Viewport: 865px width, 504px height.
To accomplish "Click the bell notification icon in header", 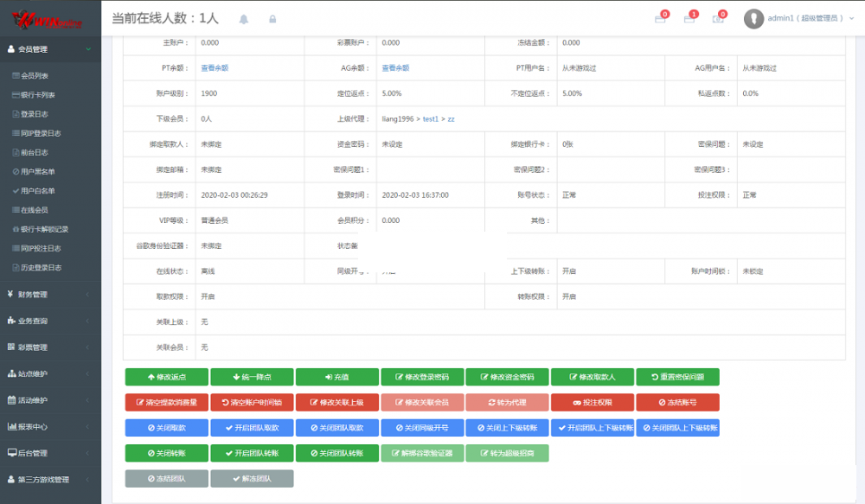I will (x=243, y=18).
